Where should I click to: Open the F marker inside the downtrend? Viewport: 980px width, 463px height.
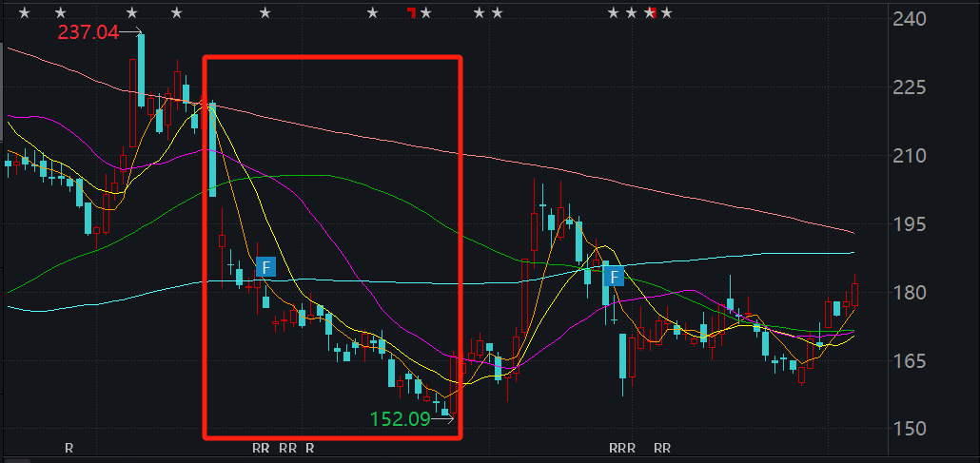tap(265, 267)
